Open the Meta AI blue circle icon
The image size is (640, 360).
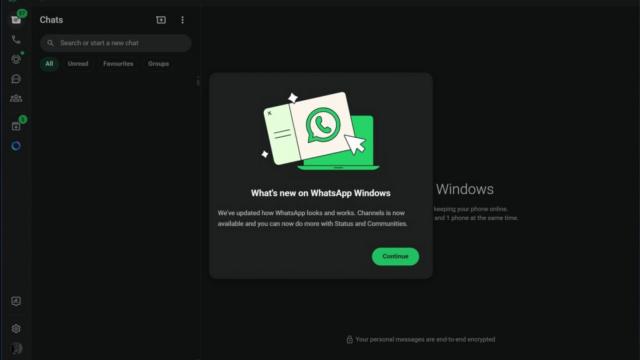pos(16,146)
